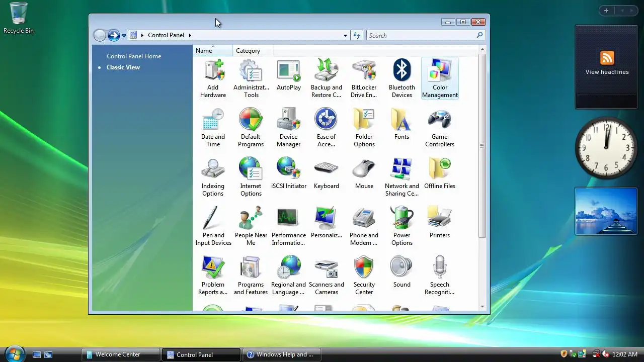Open the iSCSI Initiator icon
Image resolution: width=644 pixels, height=362 pixels.
pos(289,173)
